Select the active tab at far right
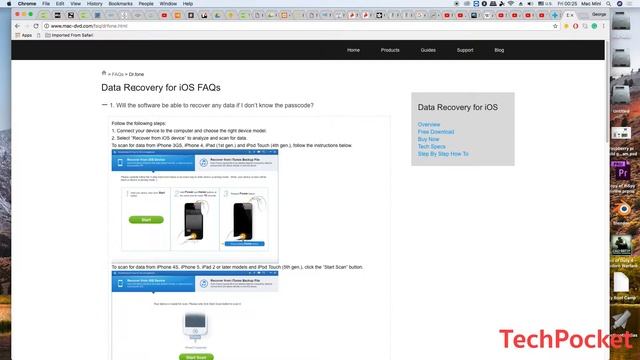Image resolution: width=640 pixels, height=360 pixels. click(569, 15)
